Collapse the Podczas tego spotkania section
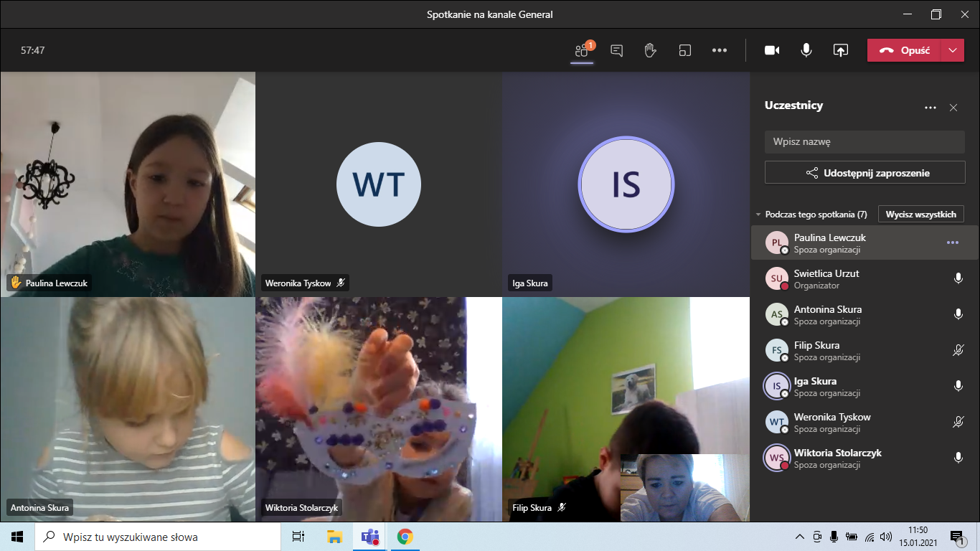This screenshot has height=551, width=980. click(x=758, y=215)
